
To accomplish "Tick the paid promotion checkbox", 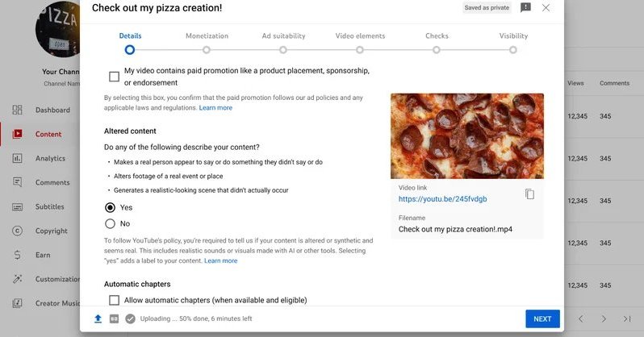I will [x=114, y=77].
